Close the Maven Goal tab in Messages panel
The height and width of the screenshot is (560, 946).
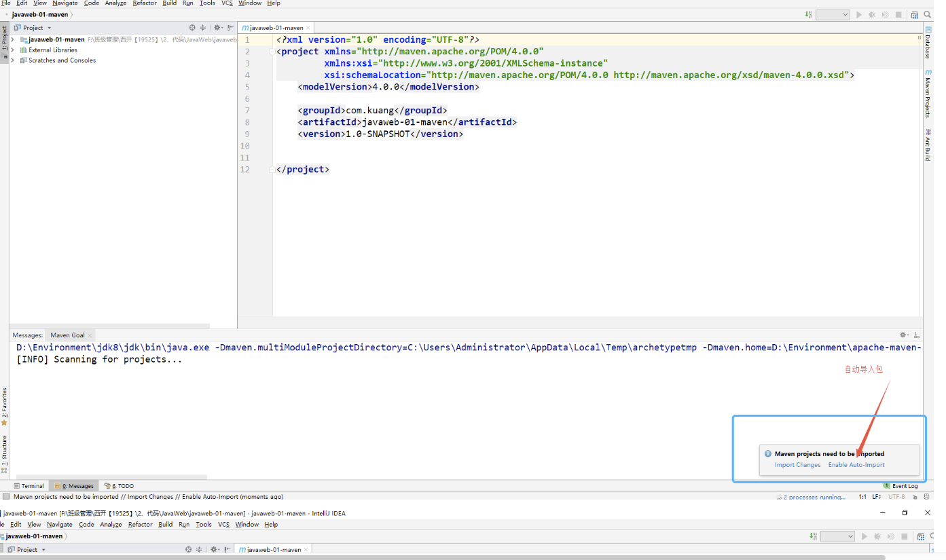tap(90, 335)
